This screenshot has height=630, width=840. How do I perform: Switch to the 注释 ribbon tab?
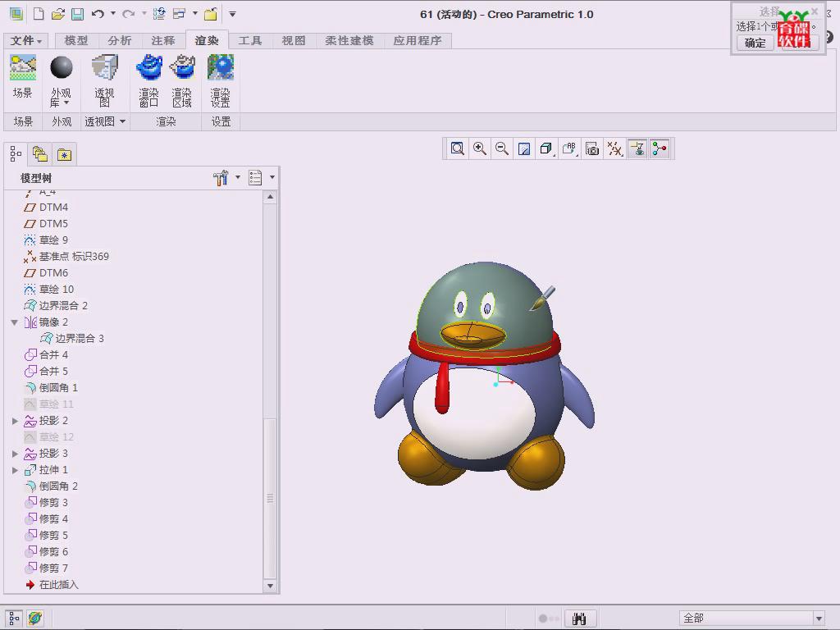163,41
